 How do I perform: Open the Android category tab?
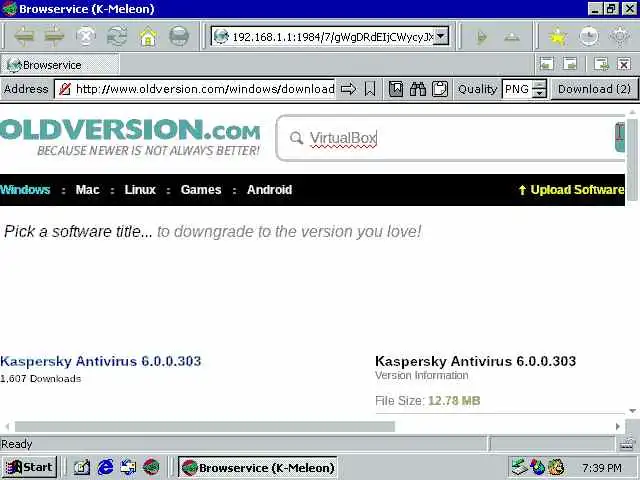click(269, 189)
